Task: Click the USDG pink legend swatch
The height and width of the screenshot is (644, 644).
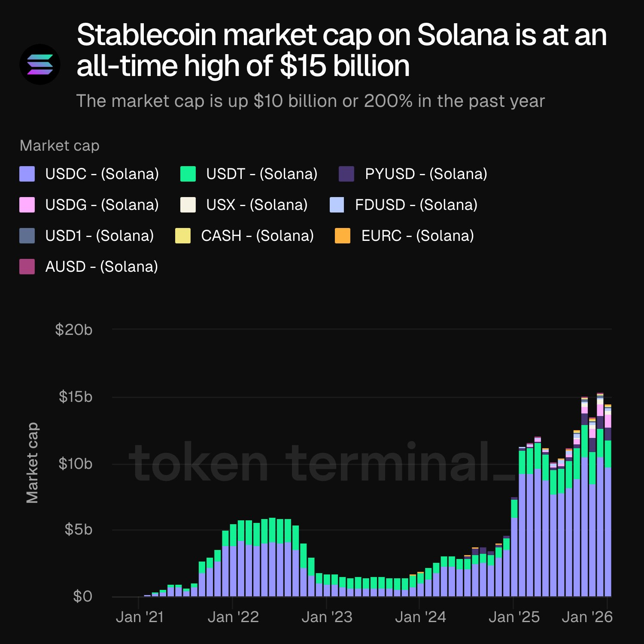Action: pyautogui.click(x=27, y=205)
